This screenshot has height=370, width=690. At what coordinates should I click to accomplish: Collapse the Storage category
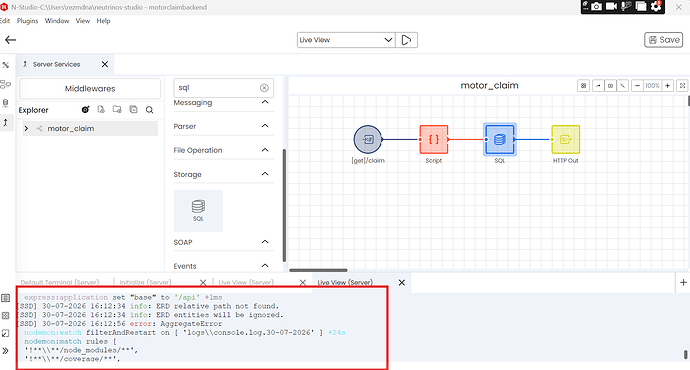pyautogui.click(x=265, y=174)
